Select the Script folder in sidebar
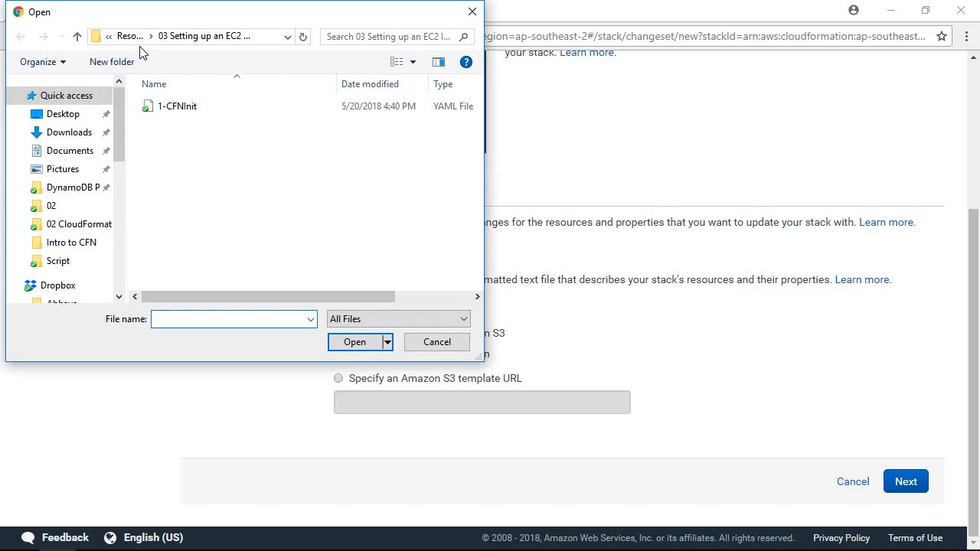 tap(58, 261)
